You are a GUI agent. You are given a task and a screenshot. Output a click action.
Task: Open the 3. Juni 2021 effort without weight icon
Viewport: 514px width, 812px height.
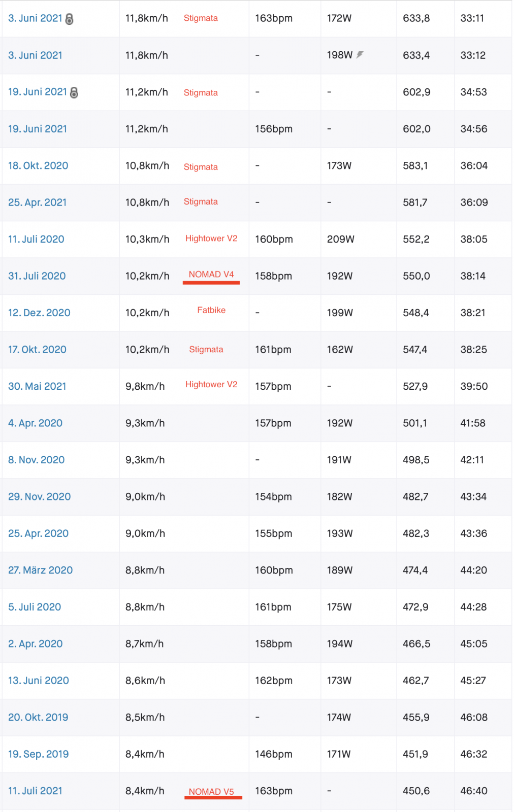[x=35, y=55]
